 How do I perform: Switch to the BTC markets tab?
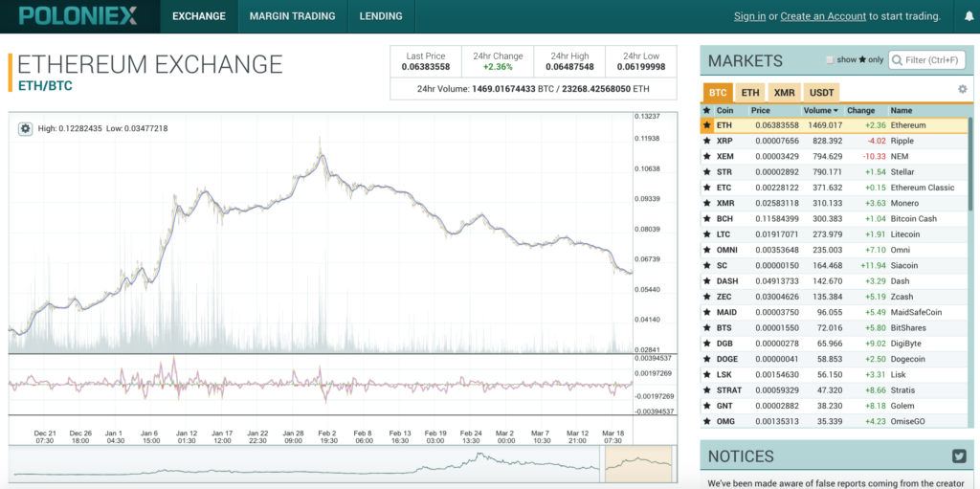tap(718, 93)
